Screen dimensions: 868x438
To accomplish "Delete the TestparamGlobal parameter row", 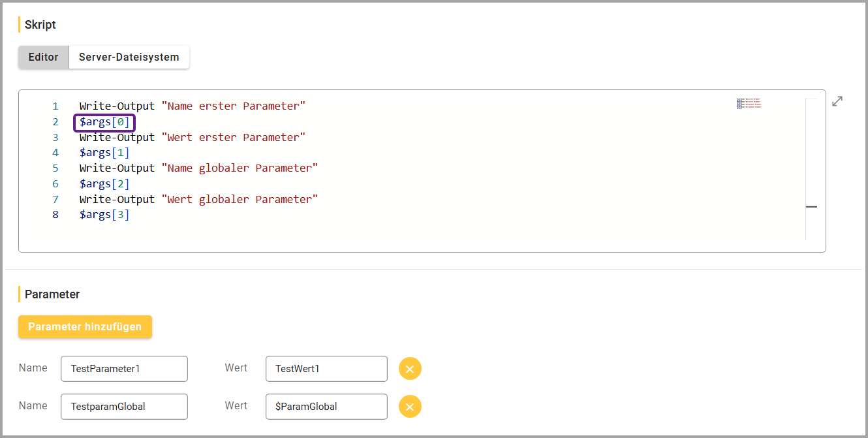I will point(410,407).
